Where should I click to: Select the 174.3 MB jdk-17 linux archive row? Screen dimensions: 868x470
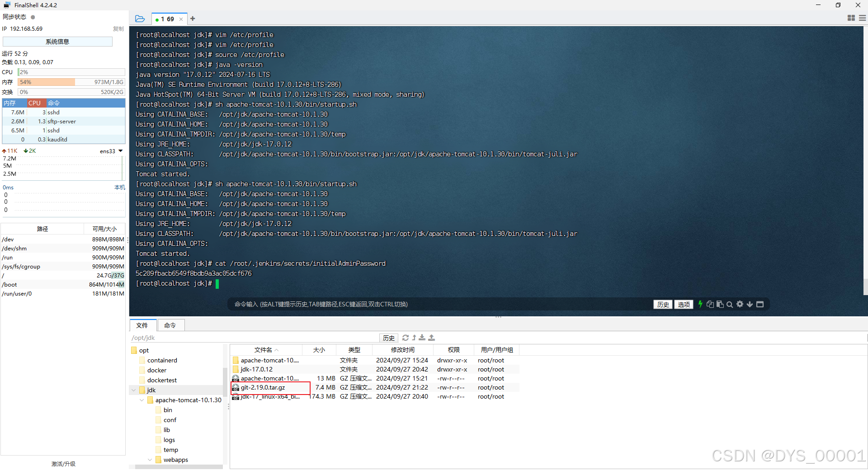click(375, 396)
